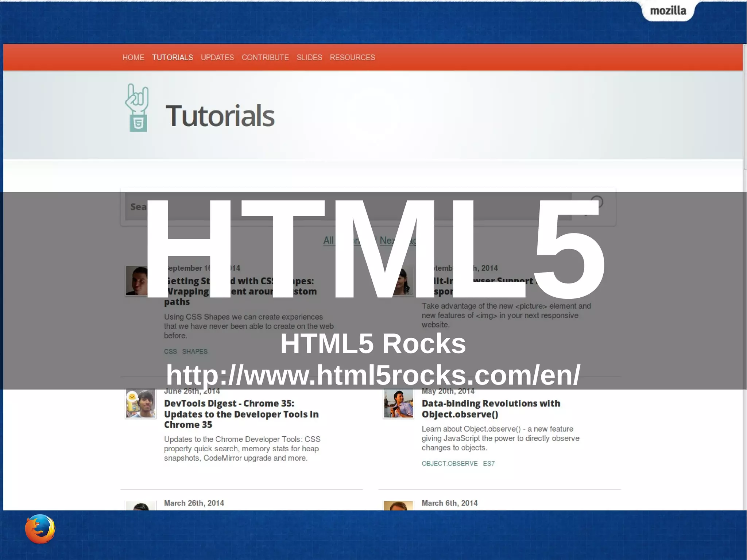Click the March 6th, 2014 author thumbnail
Image resolution: width=747 pixels, height=560 pixels.
click(x=398, y=506)
